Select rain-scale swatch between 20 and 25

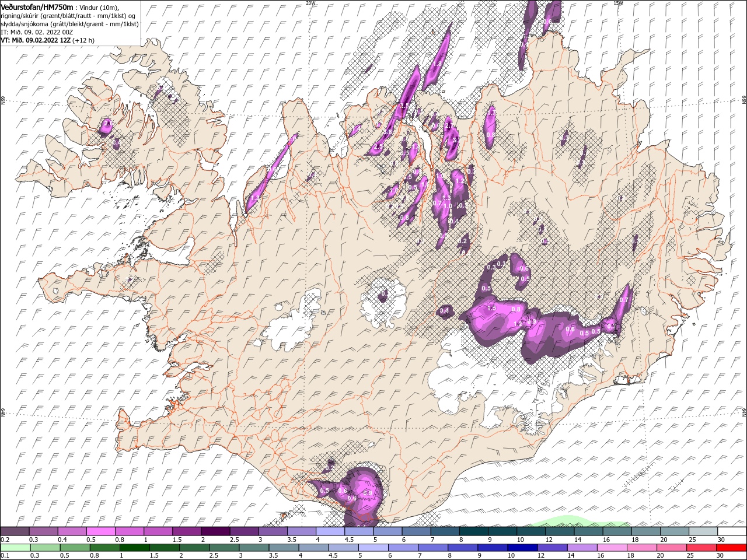tap(672, 548)
